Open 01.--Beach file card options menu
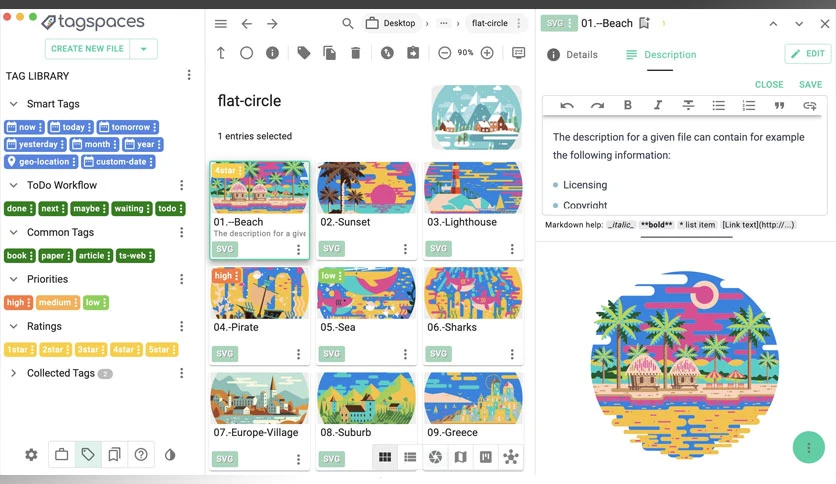This screenshot has height=484, width=836. pyautogui.click(x=299, y=249)
